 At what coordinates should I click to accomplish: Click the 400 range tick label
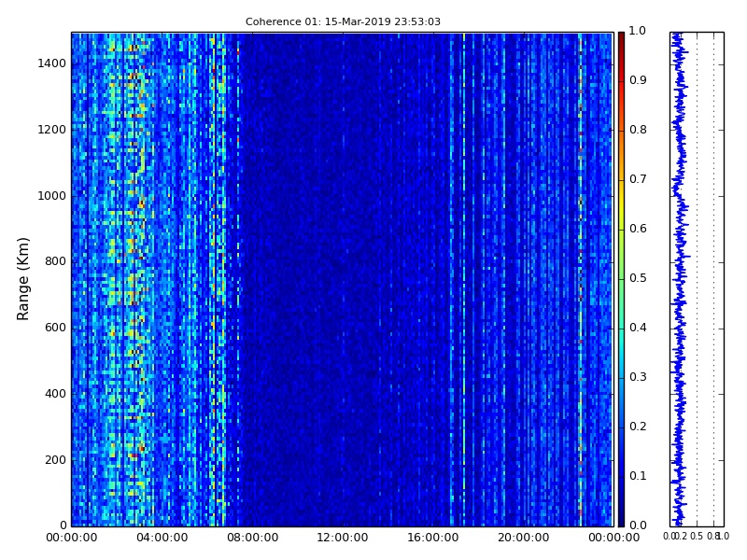pos(55,394)
